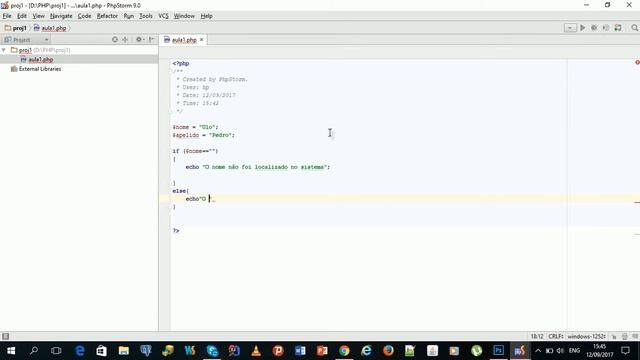Open the Edit menu
Image resolution: width=640 pixels, height=360 pixels.
pyautogui.click(x=22, y=16)
